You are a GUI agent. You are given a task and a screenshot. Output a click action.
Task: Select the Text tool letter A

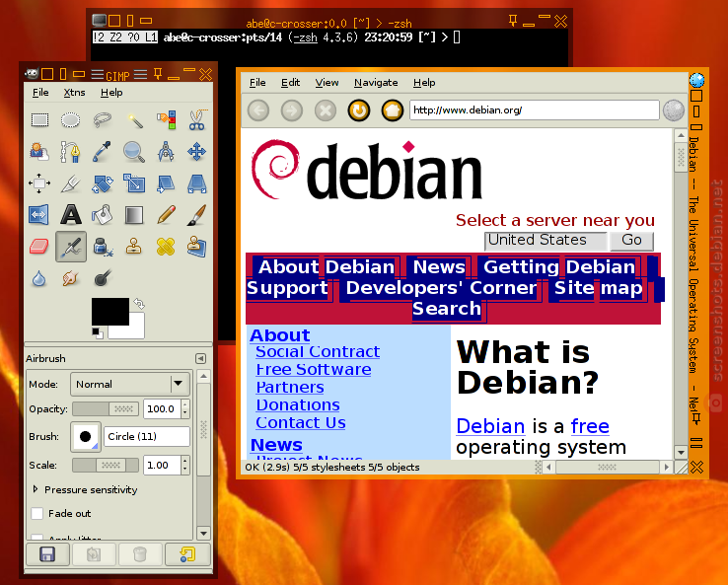click(71, 215)
